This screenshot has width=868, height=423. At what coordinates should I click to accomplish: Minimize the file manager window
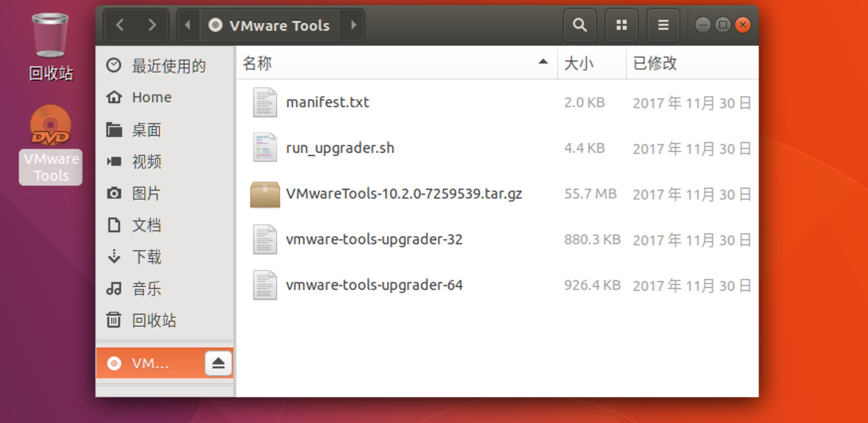coord(703,25)
